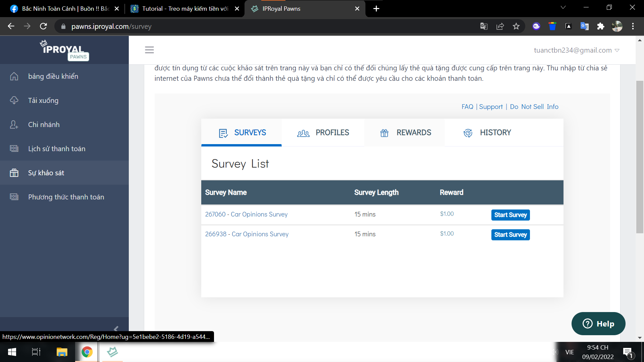Screen dimensions: 644x362
Task: Open the extensions puzzle icon
Action: (x=601, y=26)
